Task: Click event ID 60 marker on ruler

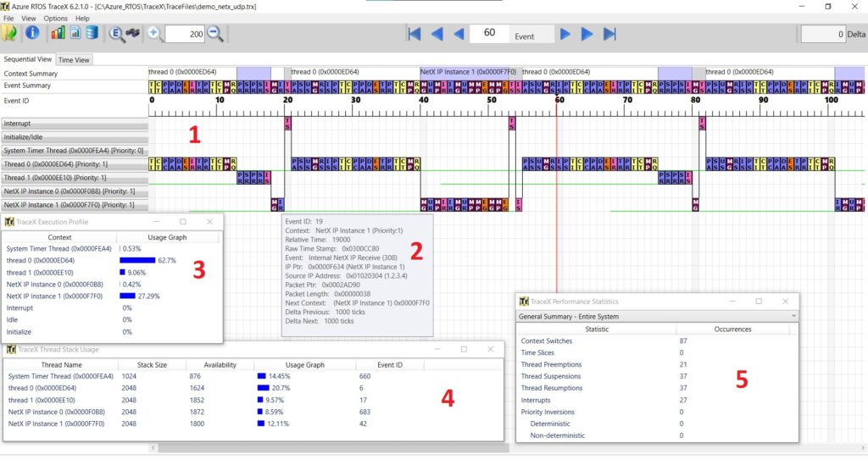Action: 559,100
